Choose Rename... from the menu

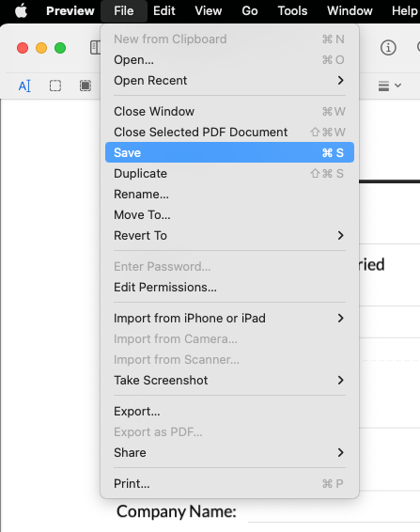(229, 194)
